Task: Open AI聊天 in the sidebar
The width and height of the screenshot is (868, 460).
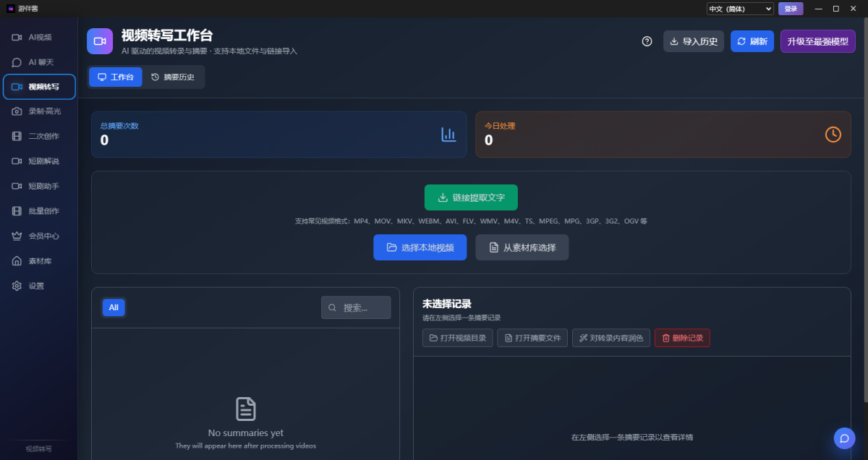Action: (x=40, y=62)
